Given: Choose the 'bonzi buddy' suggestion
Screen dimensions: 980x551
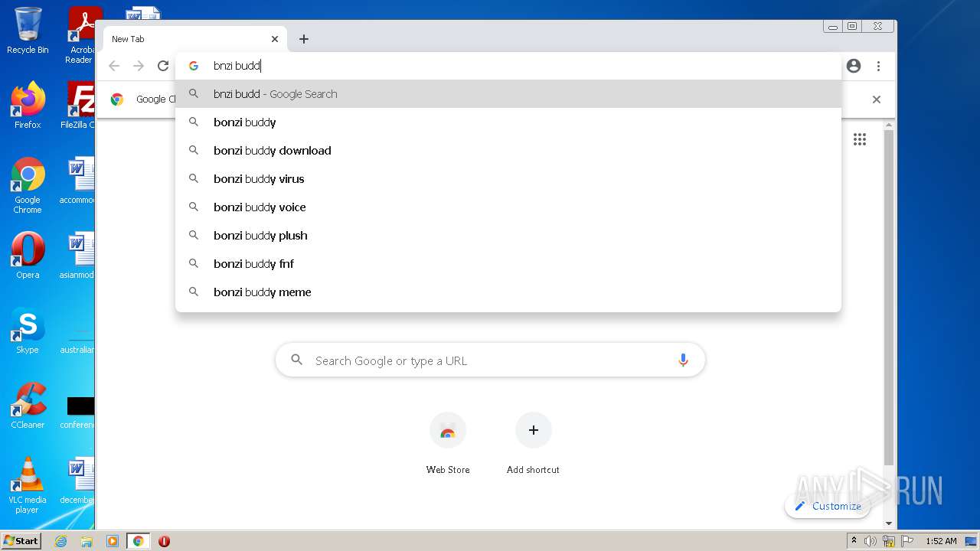Looking at the screenshot, I should [x=508, y=122].
